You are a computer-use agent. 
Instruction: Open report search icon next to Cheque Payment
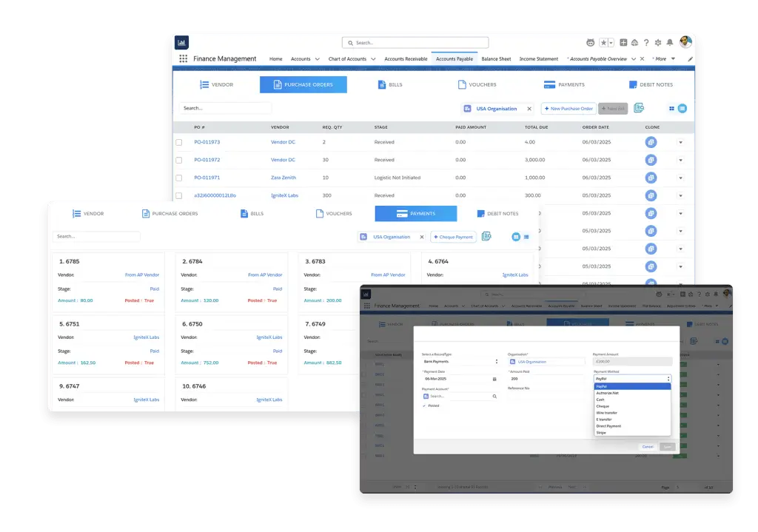(486, 236)
